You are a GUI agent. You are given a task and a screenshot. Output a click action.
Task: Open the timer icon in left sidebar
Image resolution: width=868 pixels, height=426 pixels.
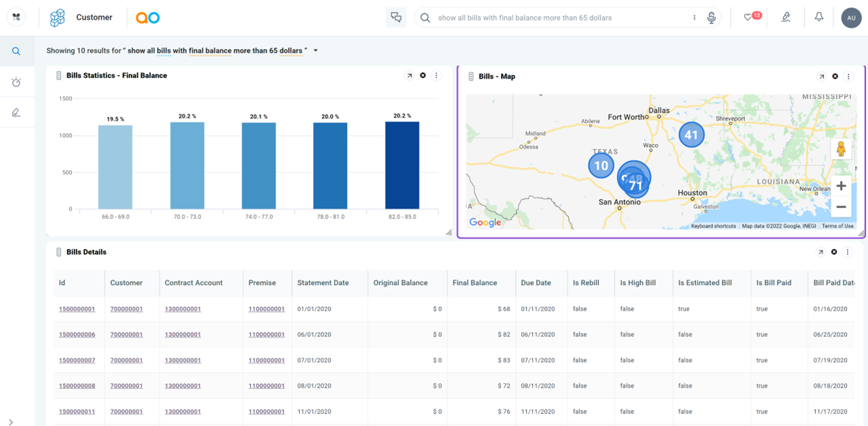point(16,82)
